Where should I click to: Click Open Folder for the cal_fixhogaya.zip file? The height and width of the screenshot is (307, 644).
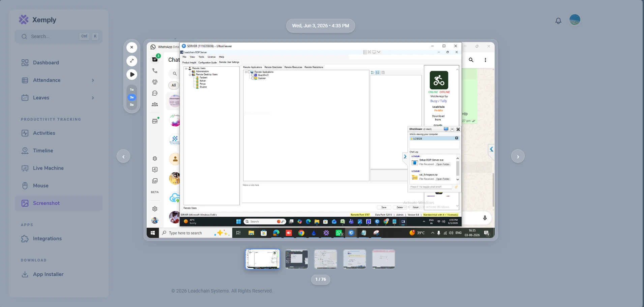coord(443,179)
